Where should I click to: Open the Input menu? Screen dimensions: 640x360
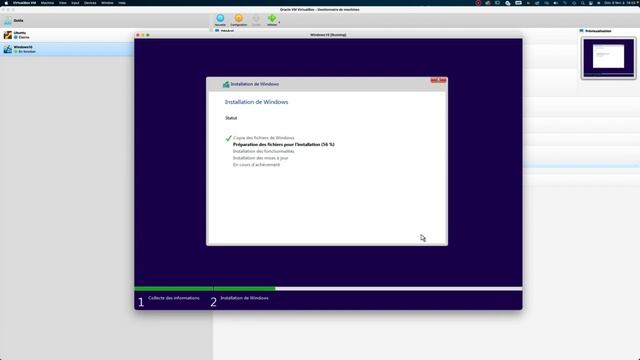[x=75, y=3]
